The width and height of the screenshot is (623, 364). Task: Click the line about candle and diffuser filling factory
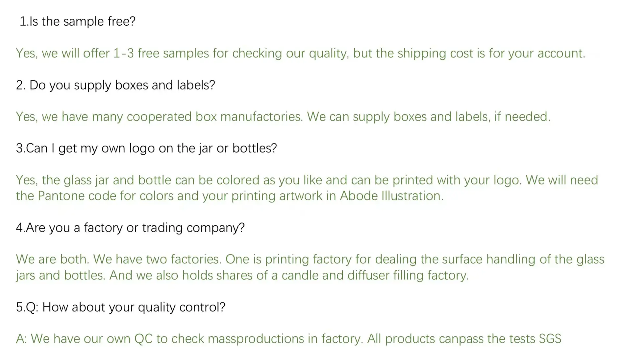(x=242, y=275)
